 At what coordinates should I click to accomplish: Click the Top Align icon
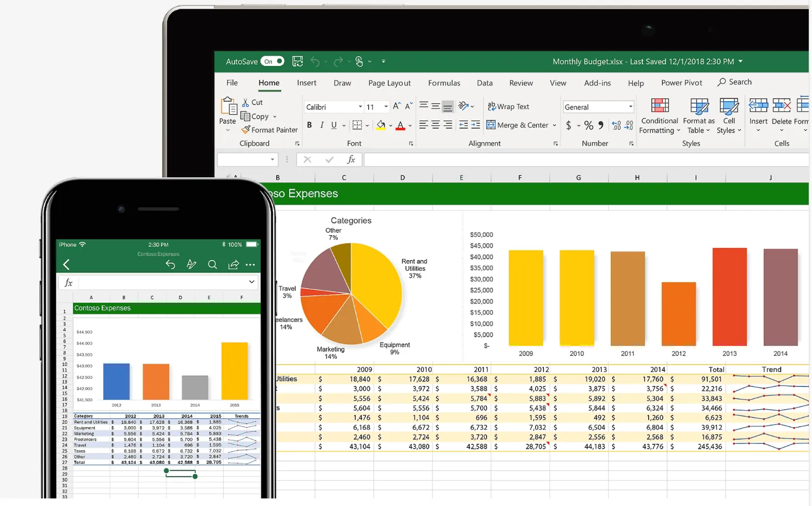(x=424, y=105)
